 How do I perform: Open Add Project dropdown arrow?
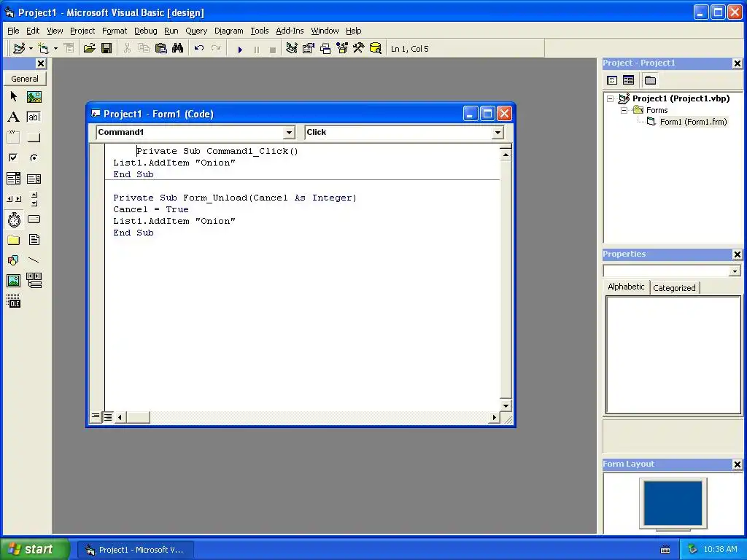point(31,49)
